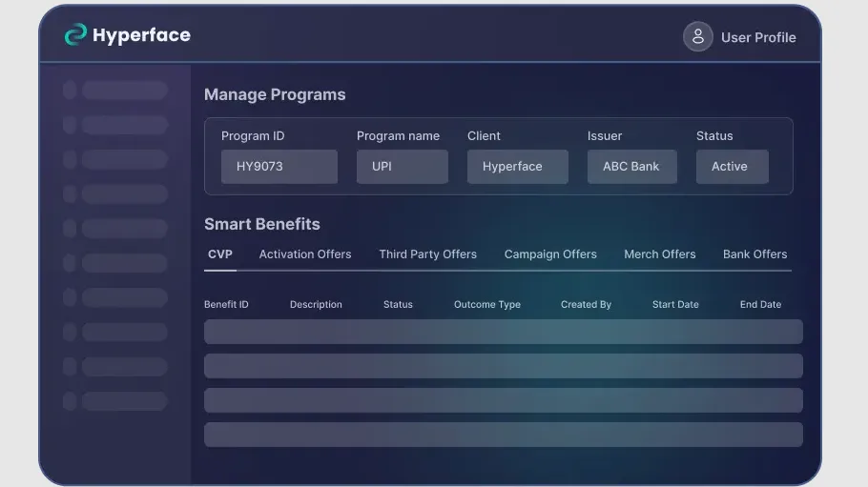The image size is (868, 487).
Task: Open the Bank Offers tab
Action: pos(754,254)
